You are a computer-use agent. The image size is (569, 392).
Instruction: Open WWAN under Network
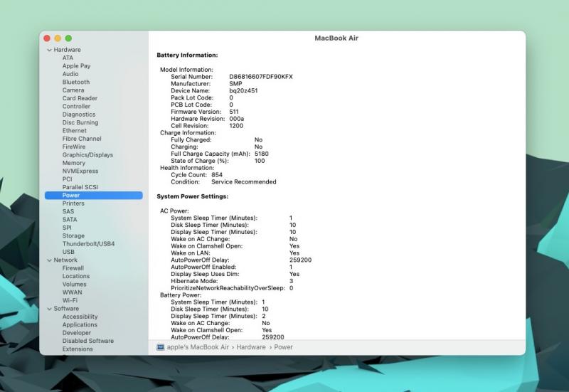[73, 292]
